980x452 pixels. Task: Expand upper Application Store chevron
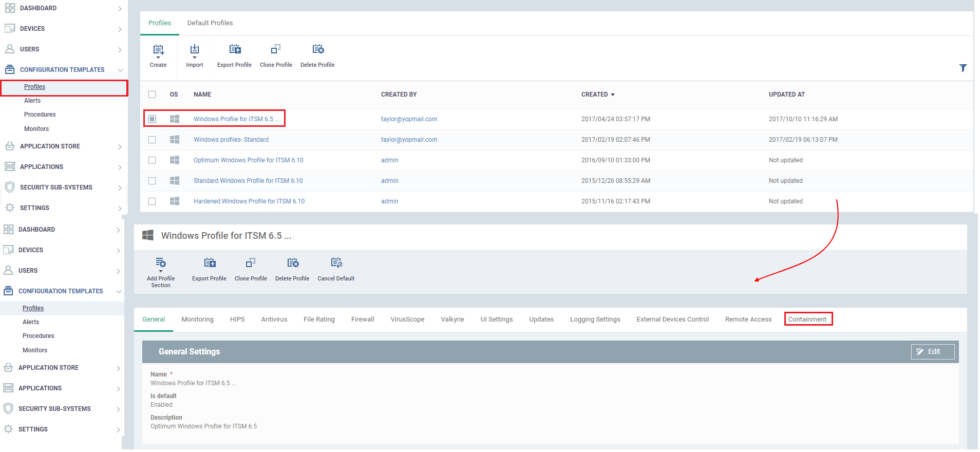click(x=120, y=147)
